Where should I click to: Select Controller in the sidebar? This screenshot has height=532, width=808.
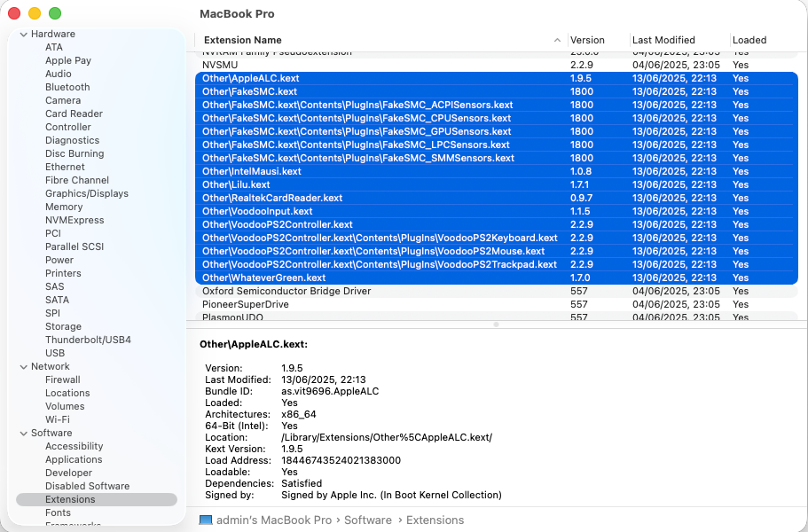click(68, 127)
